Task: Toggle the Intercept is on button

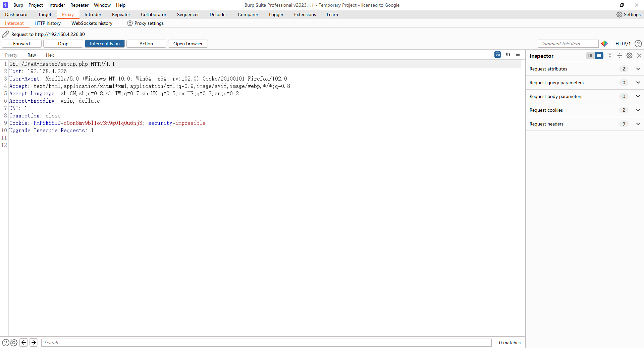Action: [105, 44]
